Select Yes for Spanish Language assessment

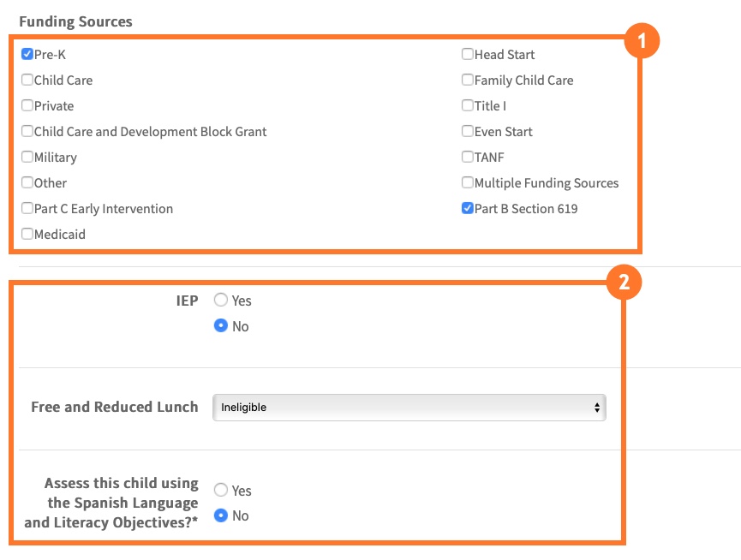221,491
